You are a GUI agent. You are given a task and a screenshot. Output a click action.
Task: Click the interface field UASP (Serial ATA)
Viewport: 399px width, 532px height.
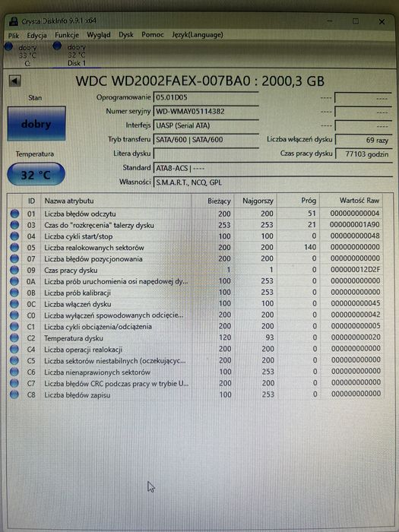click(206, 125)
